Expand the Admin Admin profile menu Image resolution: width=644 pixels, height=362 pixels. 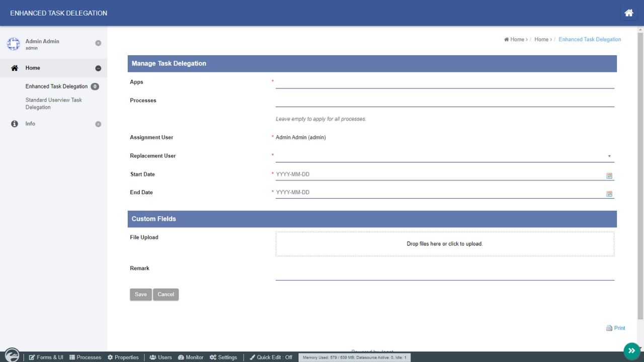[x=98, y=43]
